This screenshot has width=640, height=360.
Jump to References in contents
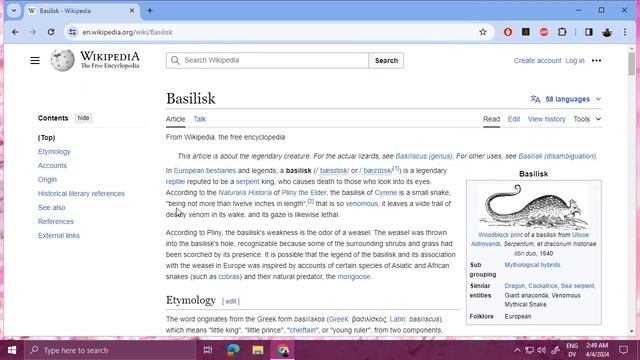click(x=56, y=222)
